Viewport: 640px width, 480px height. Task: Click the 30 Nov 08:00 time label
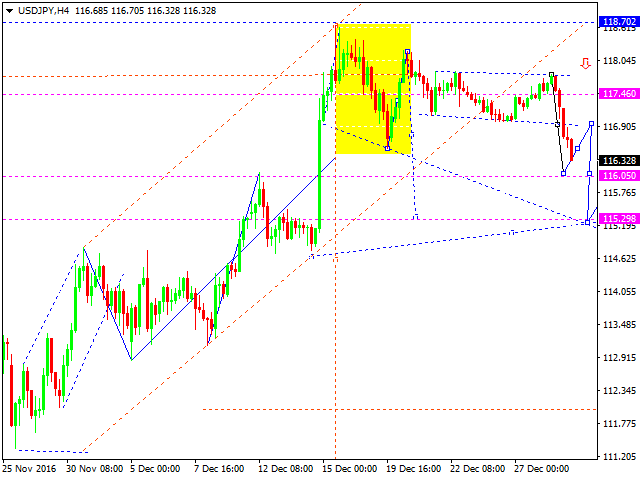click(95, 469)
